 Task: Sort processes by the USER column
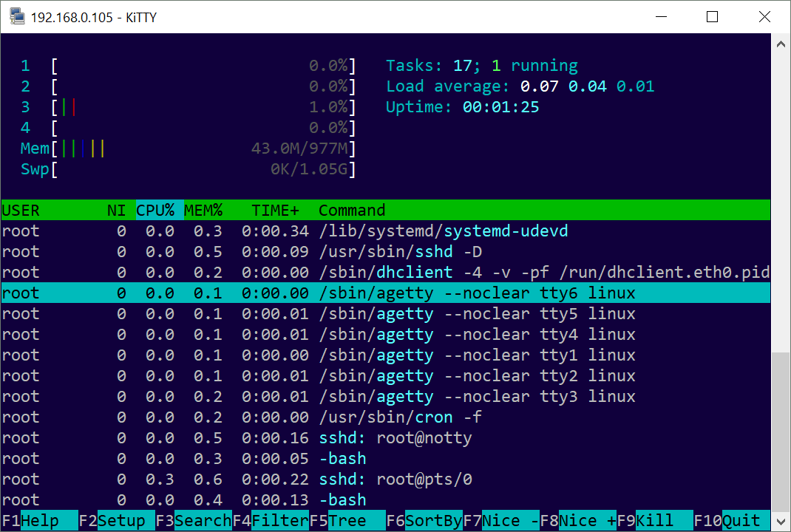click(21, 210)
